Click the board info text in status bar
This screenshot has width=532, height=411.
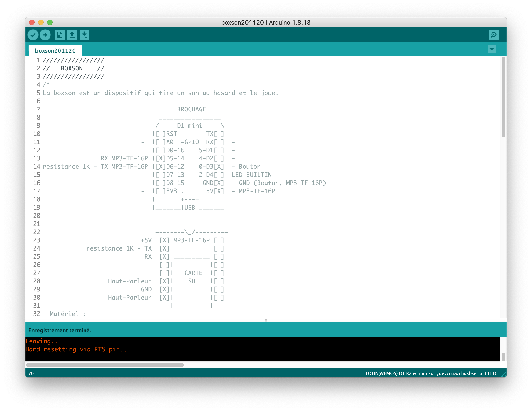click(x=431, y=373)
